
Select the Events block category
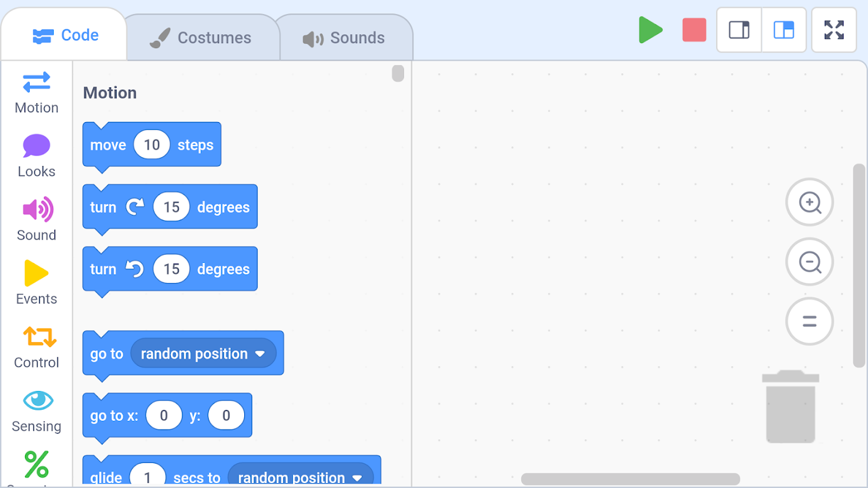pyautogui.click(x=37, y=284)
